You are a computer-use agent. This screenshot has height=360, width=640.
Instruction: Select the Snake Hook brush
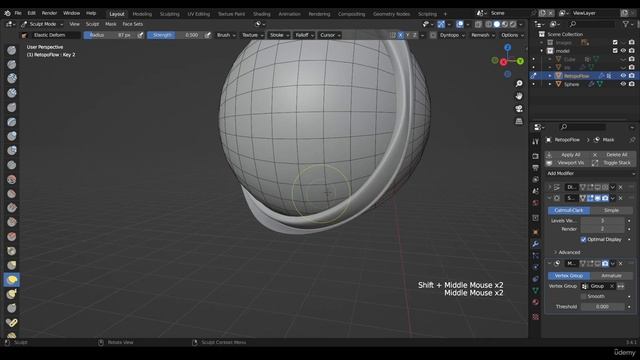pyautogui.click(x=11, y=294)
